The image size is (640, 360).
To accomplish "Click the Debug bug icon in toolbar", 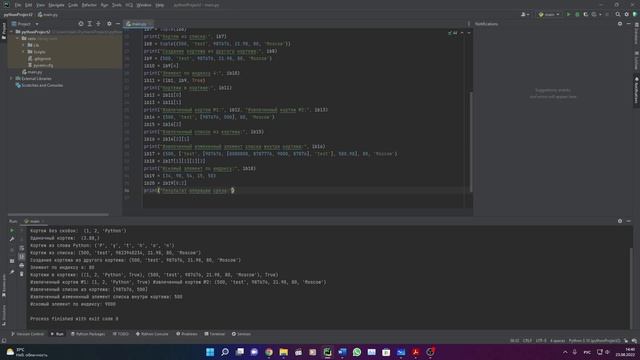I will click(x=577, y=14).
